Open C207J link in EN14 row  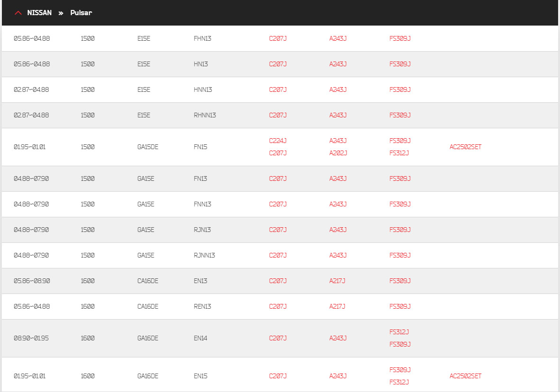(278, 338)
